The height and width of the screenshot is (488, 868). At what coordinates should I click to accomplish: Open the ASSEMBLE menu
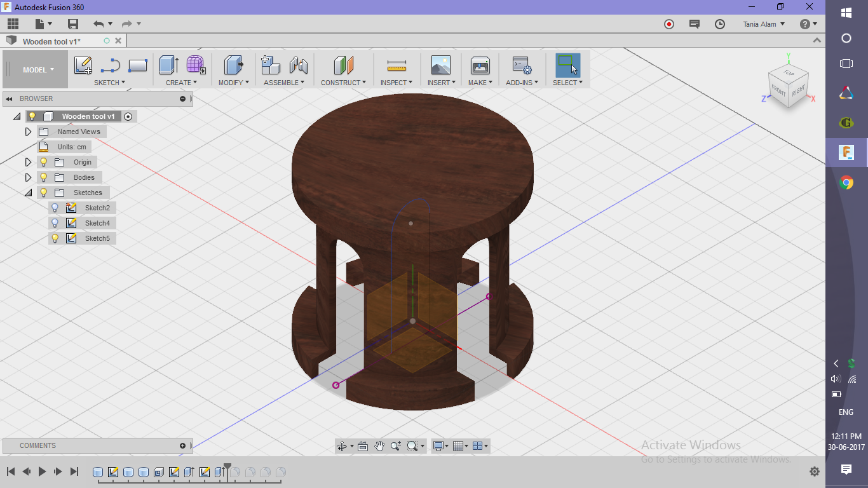(x=284, y=83)
